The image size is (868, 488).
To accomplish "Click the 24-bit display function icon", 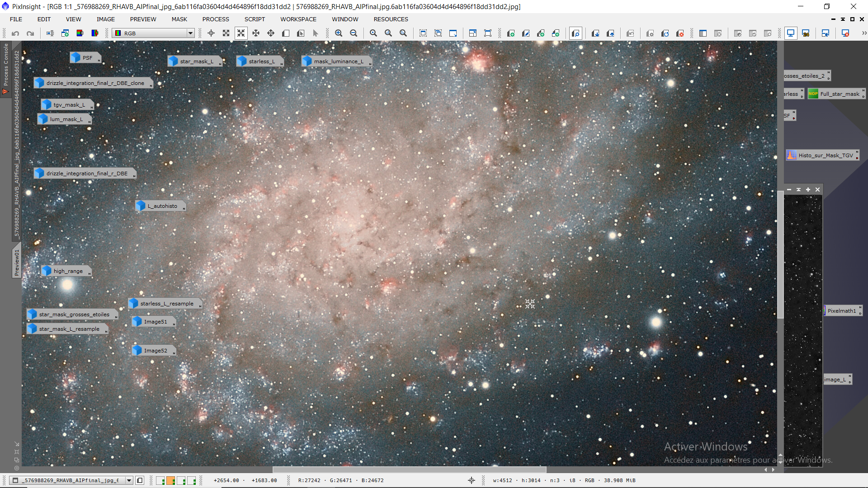I will [x=806, y=33].
